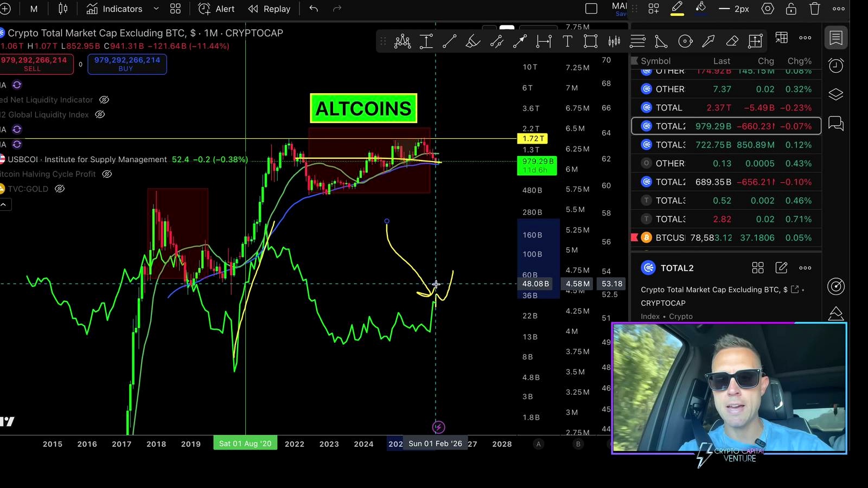The image size is (868, 488).
Task: Toggle the Watchlist panel sidebar icon
Action: [836, 37]
